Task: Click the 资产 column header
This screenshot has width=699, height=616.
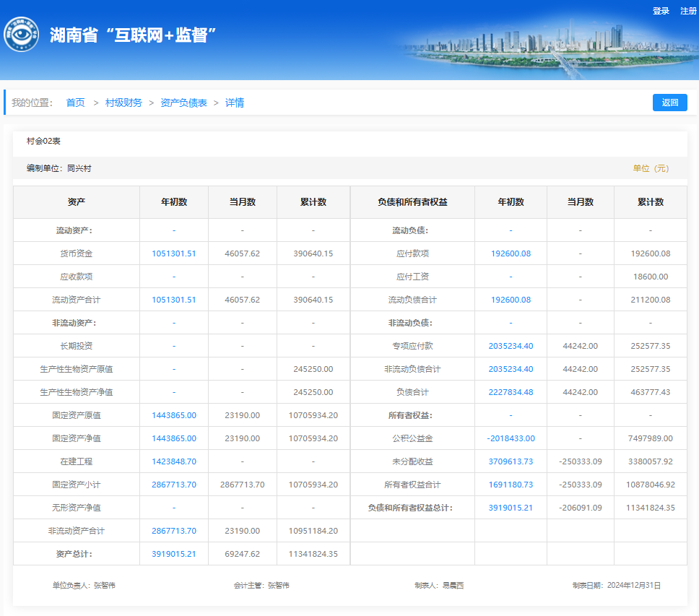Action: point(77,202)
